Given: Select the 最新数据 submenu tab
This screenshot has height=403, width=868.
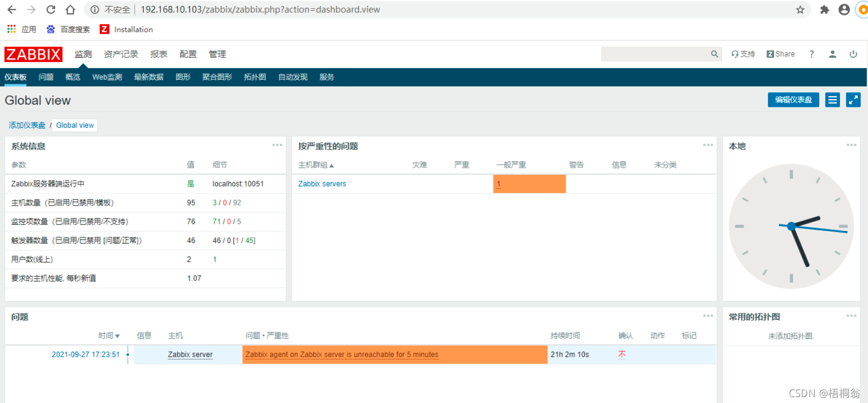Looking at the screenshot, I should (x=149, y=77).
